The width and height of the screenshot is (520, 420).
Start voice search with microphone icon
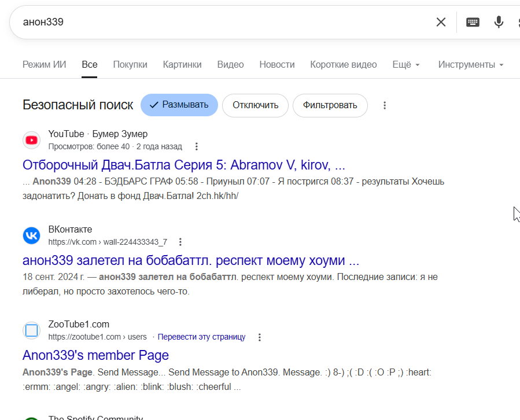point(499,22)
